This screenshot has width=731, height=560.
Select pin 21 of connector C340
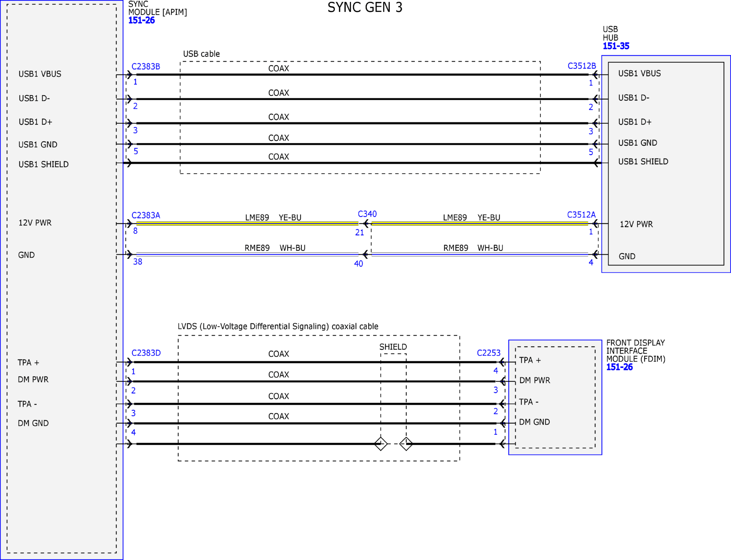(359, 233)
